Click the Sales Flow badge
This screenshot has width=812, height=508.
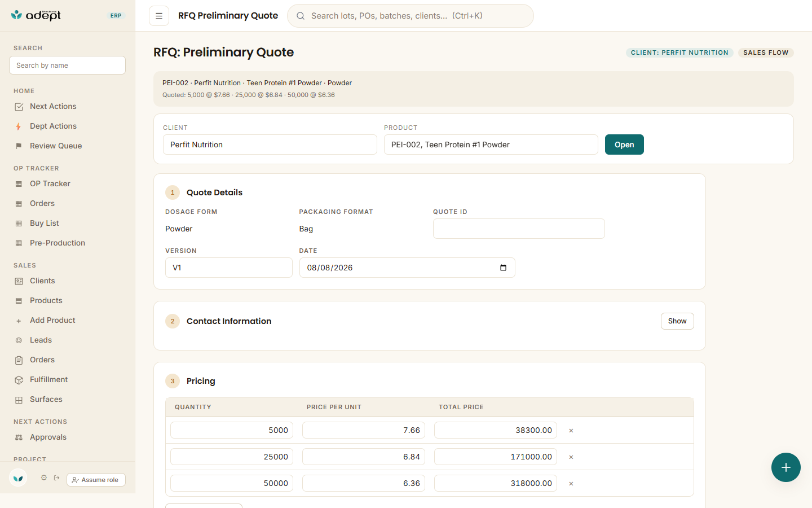point(766,52)
